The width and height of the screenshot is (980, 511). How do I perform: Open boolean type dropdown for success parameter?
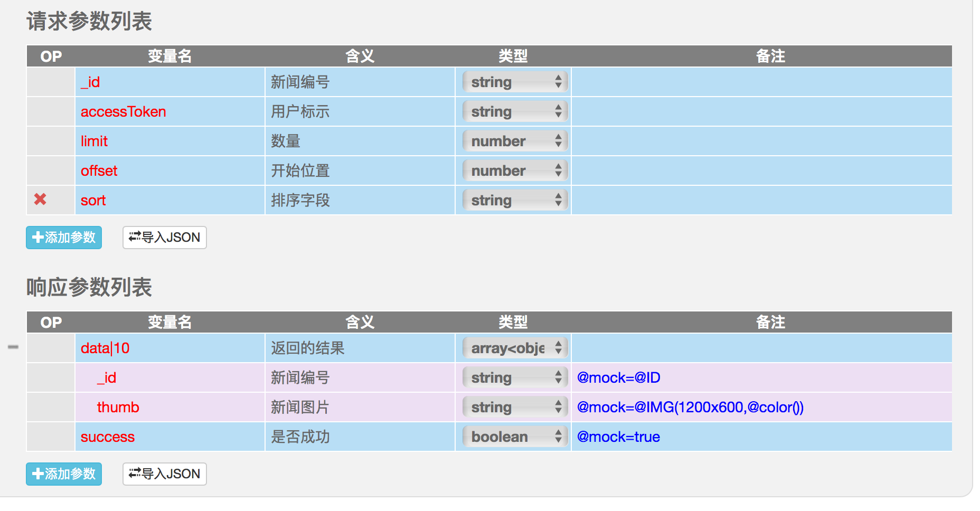513,437
